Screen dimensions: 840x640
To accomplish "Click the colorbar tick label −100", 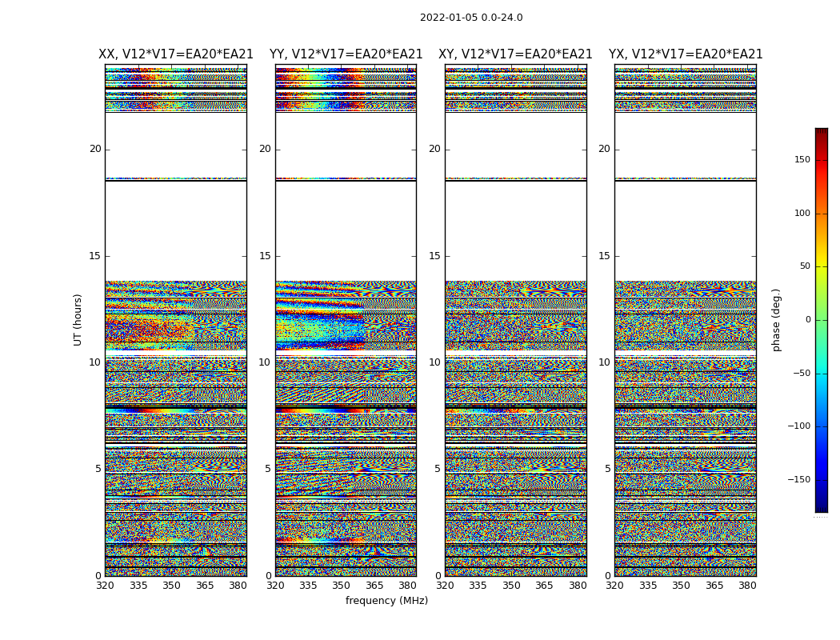I will pos(799,426).
